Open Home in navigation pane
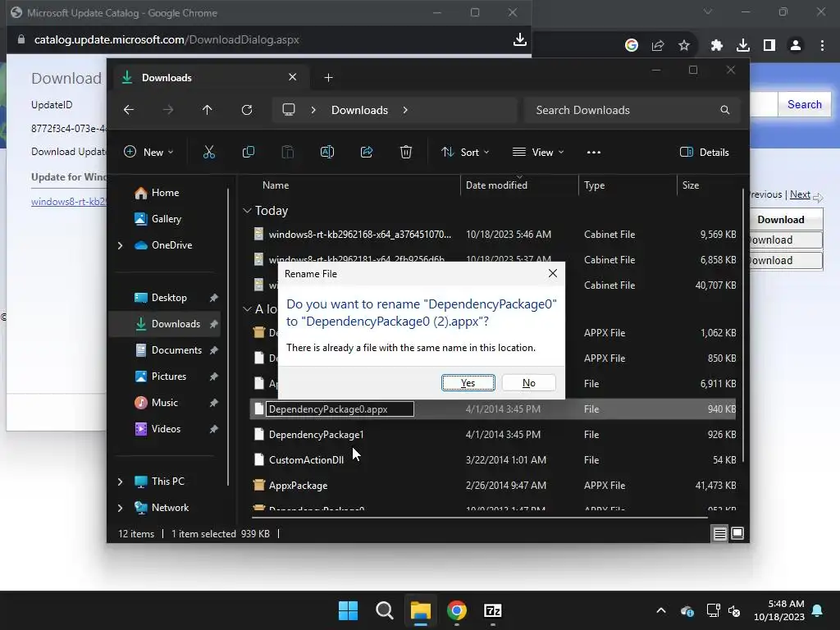This screenshot has width=840, height=630. (165, 192)
